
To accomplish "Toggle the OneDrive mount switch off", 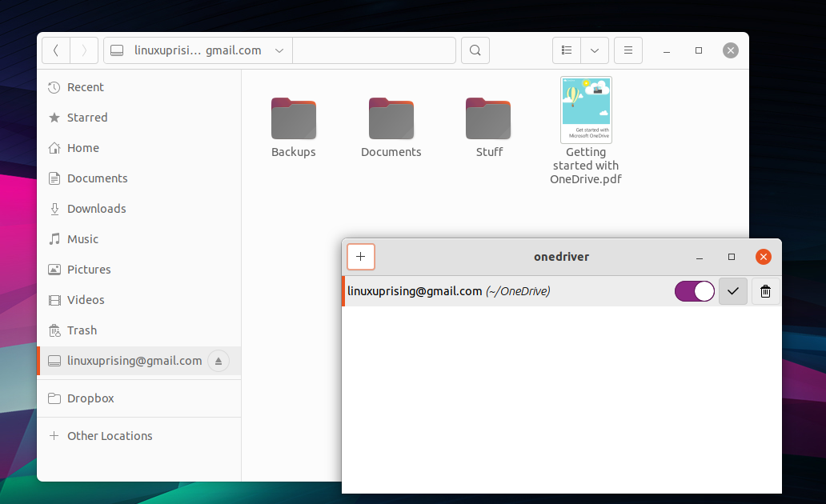I will [x=694, y=291].
